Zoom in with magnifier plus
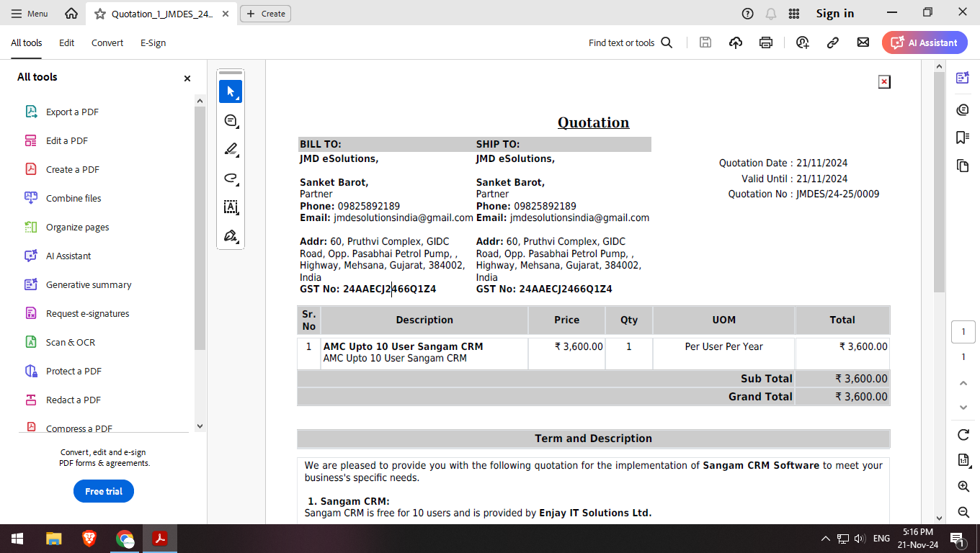The image size is (980, 553). pos(963,487)
